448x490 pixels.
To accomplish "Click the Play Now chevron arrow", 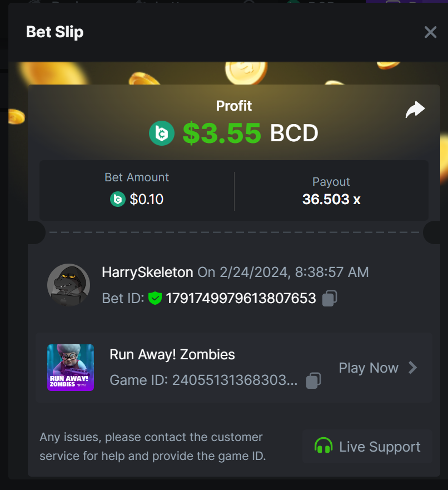I will tap(413, 368).
